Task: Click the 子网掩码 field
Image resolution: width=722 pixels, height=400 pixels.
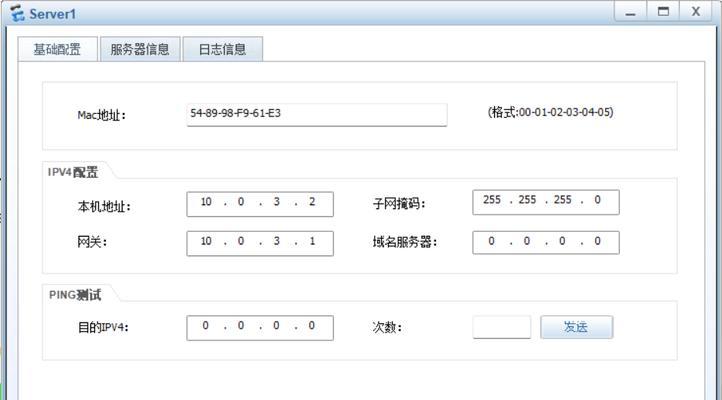Action: pos(546,202)
